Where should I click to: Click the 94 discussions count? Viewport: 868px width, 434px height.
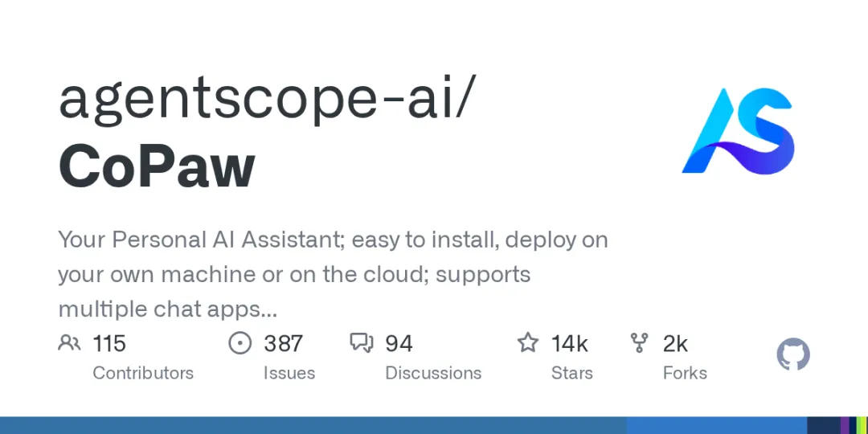coord(399,344)
